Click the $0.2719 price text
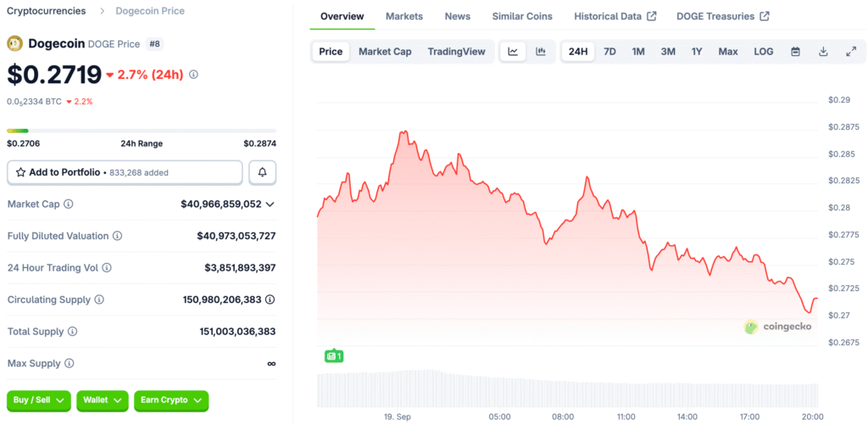Viewport: 868px width, 425px height. pos(54,75)
